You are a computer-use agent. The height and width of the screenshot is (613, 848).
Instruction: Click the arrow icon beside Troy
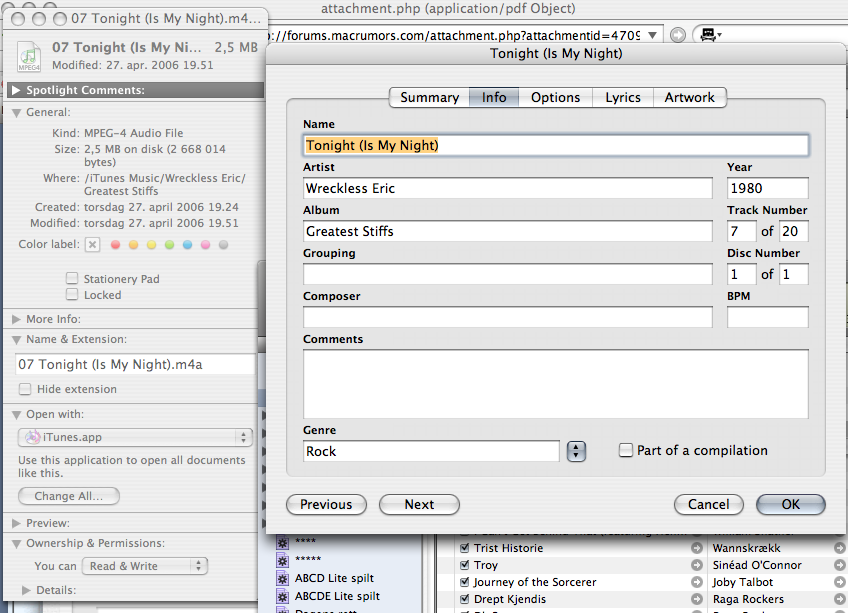pyautogui.click(x=697, y=565)
